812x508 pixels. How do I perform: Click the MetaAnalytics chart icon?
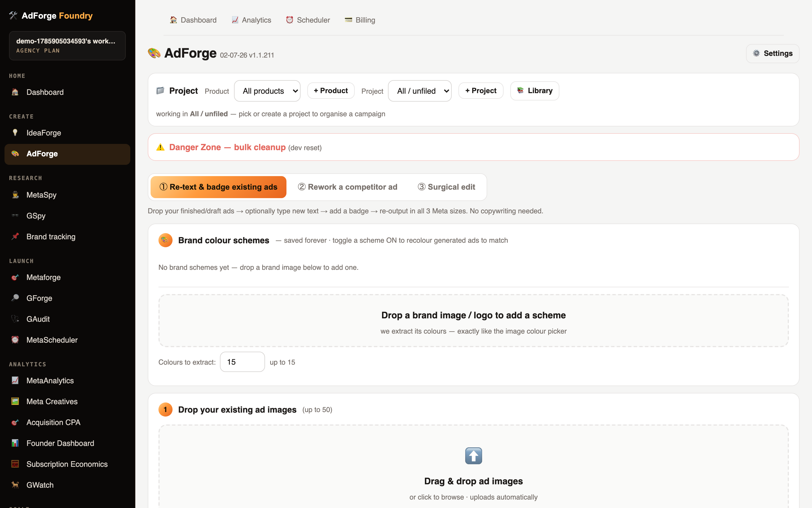[15, 380]
